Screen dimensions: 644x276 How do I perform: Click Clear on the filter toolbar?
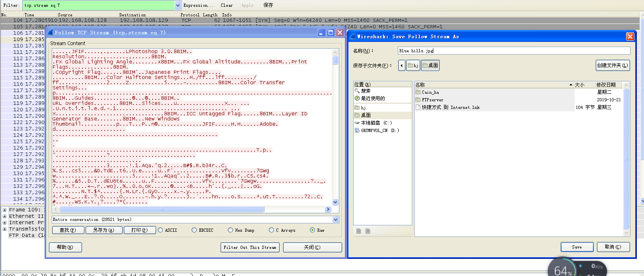(x=227, y=5)
